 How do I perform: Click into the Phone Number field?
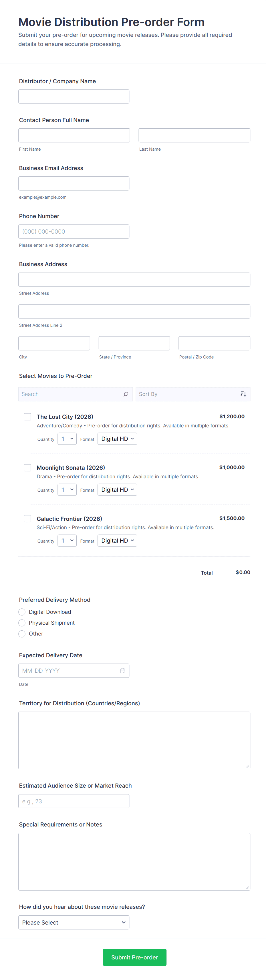(x=74, y=232)
